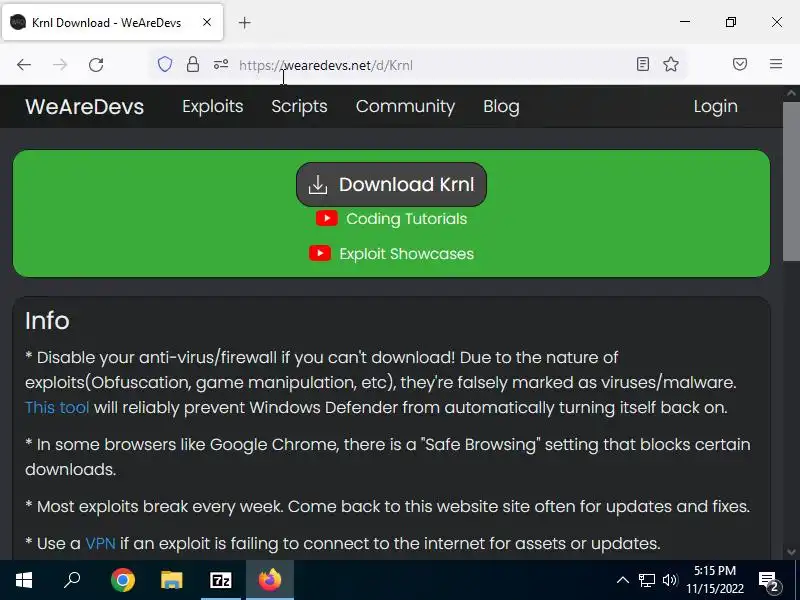Open a new tab with plus
Screen dimensions: 800x600
(244, 22)
